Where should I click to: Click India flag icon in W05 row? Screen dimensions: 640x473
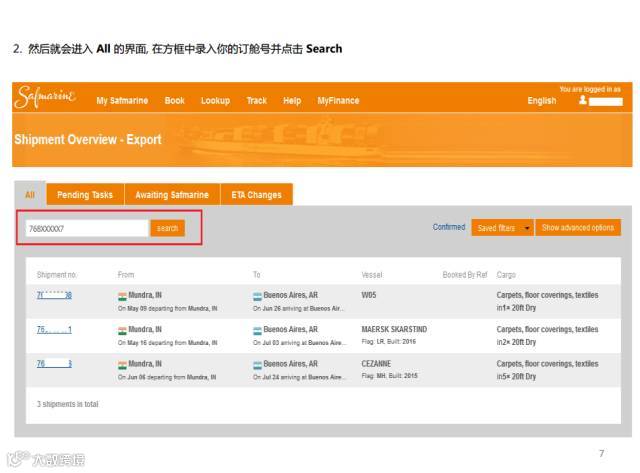[x=122, y=296]
